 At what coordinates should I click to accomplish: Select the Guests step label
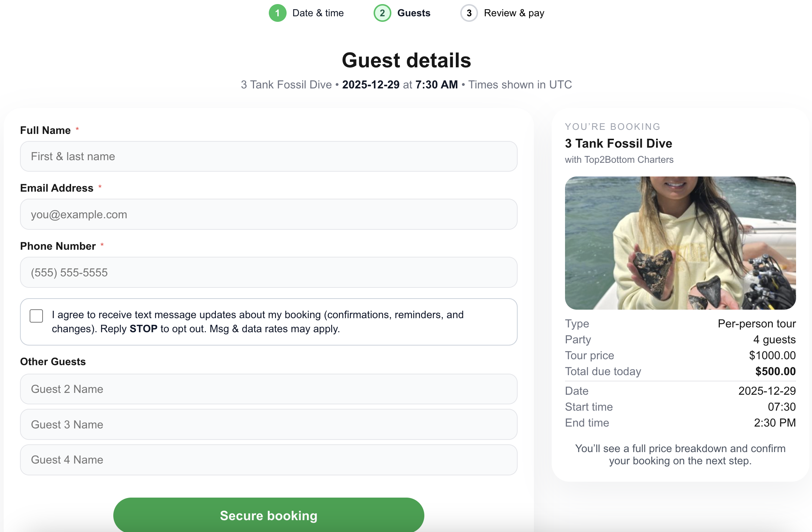[414, 13]
